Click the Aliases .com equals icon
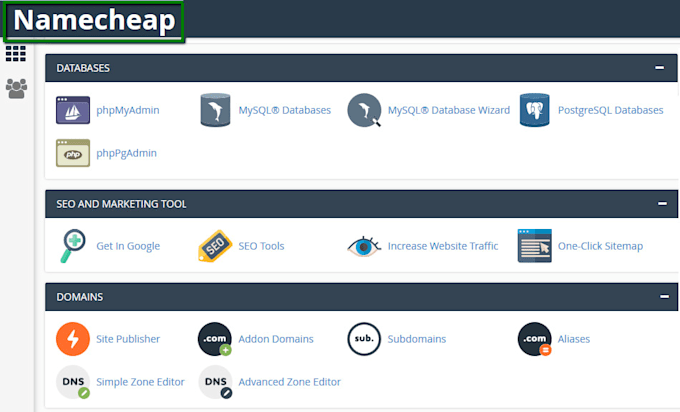The width and height of the screenshot is (680, 412). 534,339
